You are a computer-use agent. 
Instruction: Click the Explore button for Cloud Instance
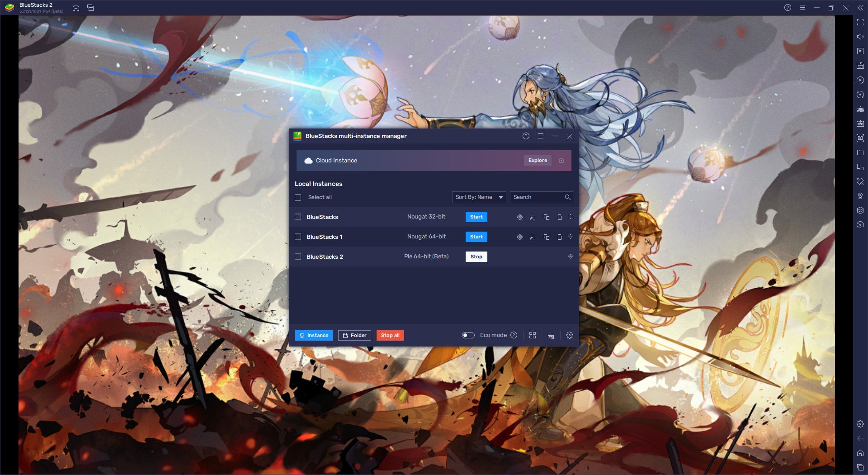[x=538, y=161]
